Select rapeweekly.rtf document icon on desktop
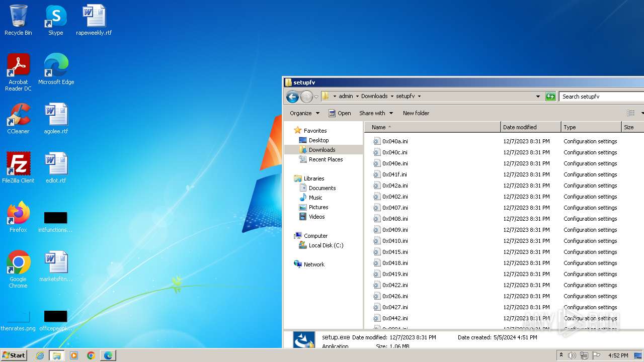 point(94,20)
